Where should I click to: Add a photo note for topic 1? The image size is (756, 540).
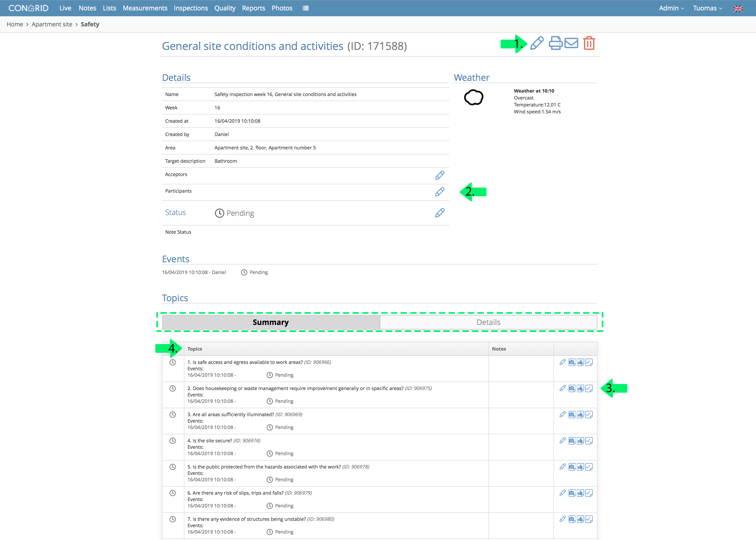tap(572, 362)
